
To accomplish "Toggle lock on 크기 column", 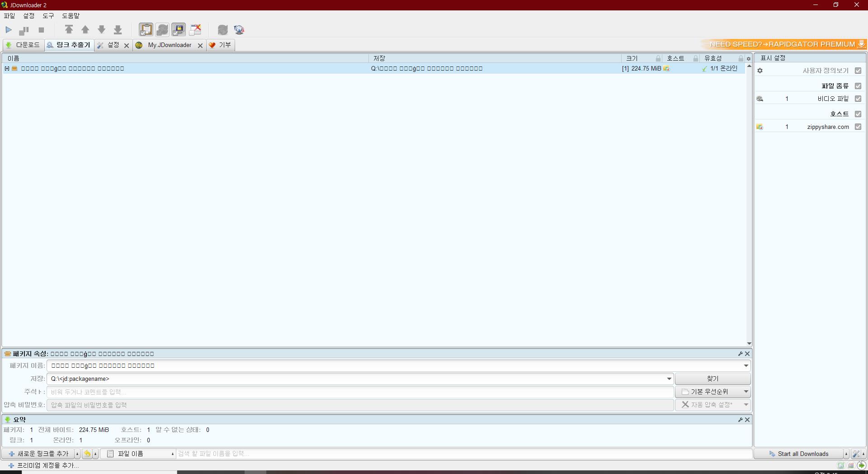I will [x=658, y=58].
